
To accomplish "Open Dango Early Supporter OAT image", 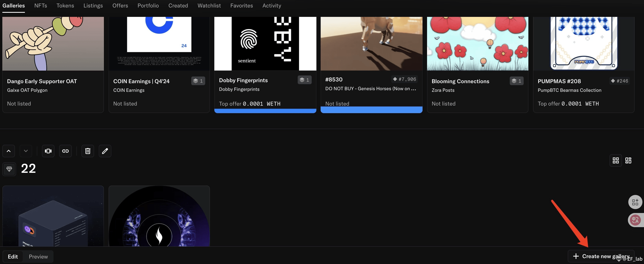I will click(53, 44).
